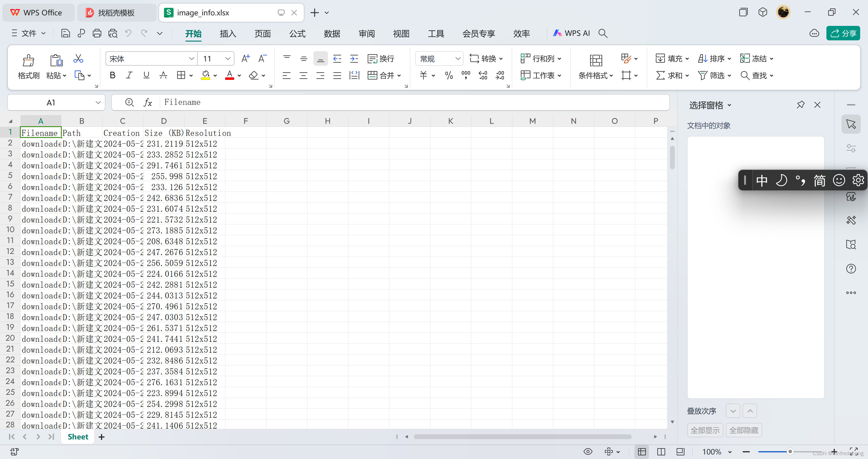Viewport: 868px width, 459px height.
Task: Expand the font name dropdown 宋体
Action: (x=191, y=59)
